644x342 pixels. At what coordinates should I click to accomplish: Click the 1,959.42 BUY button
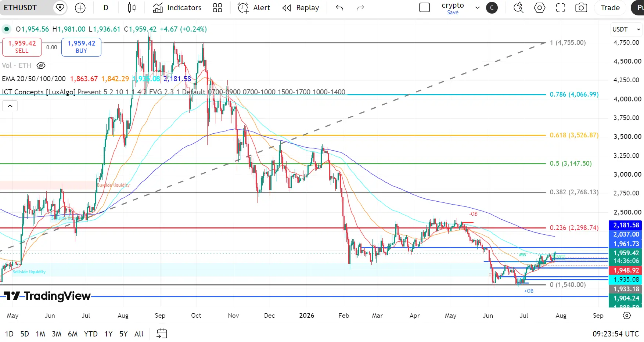point(81,47)
